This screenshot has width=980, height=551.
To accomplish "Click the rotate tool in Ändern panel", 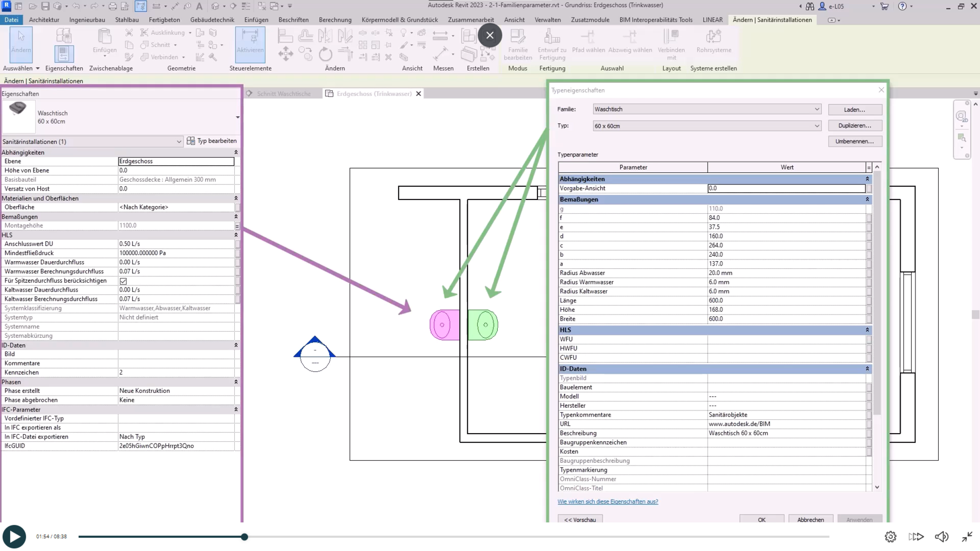I will 325,54.
